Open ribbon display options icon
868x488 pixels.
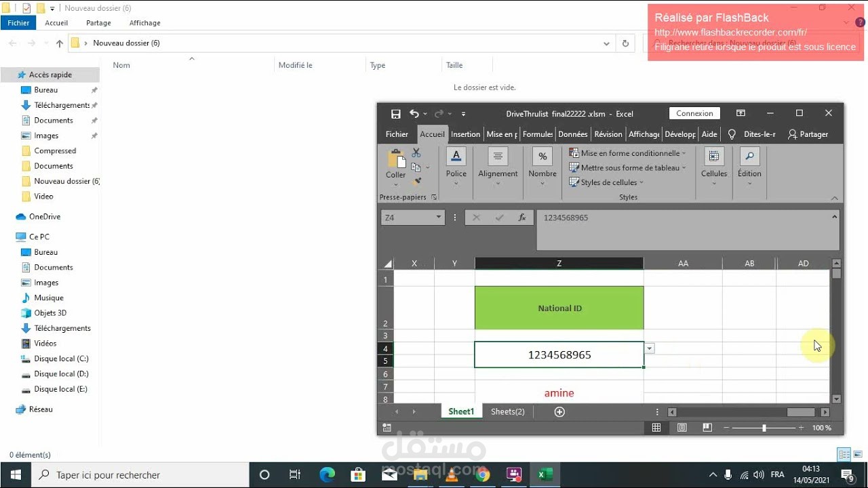(x=741, y=113)
